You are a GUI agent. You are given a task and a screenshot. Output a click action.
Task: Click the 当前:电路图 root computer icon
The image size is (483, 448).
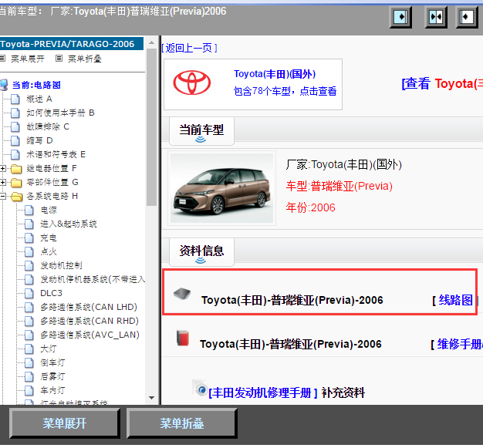point(4,85)
